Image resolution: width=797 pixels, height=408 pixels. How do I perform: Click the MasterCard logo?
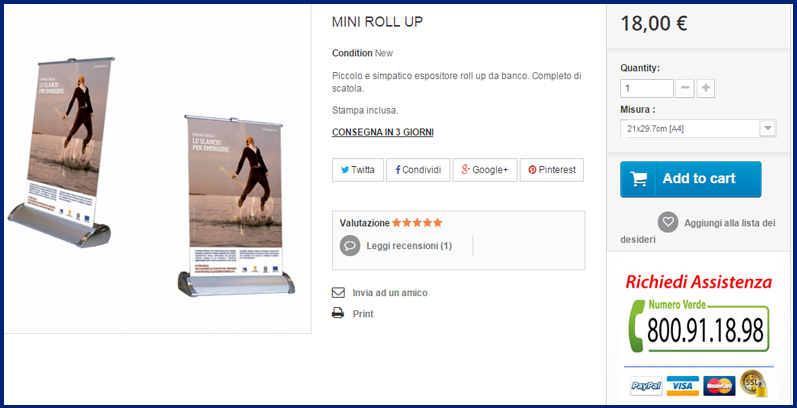[x=719, y=386]
